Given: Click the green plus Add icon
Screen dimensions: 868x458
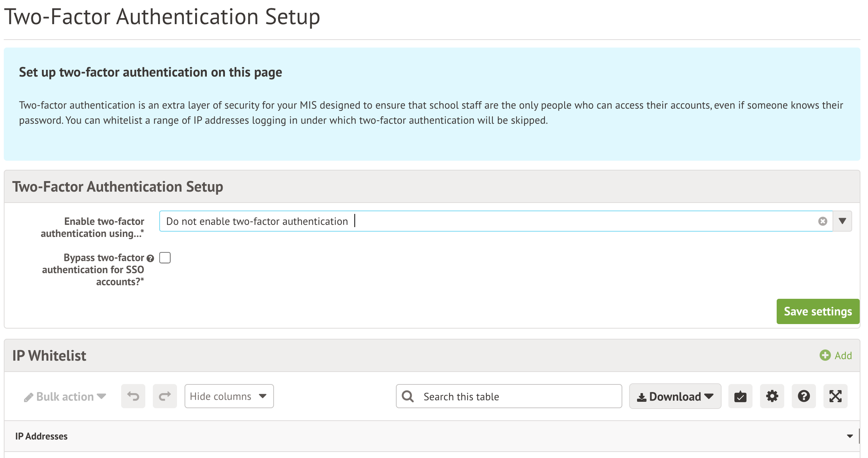Looking at the screenshot, I should click(825, 355).
